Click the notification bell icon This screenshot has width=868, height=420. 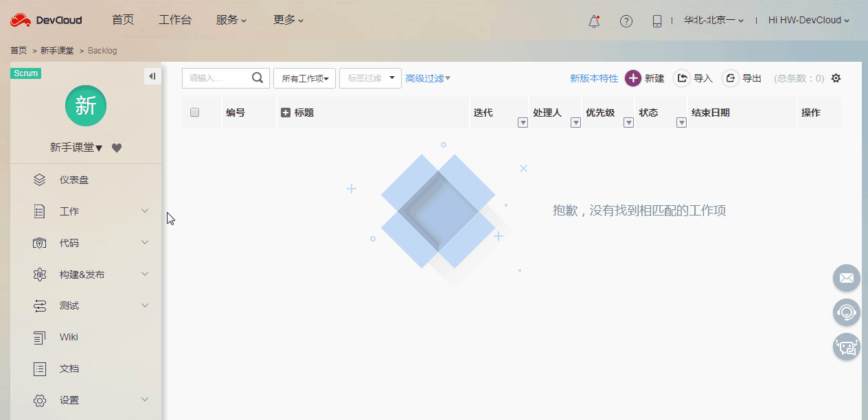(593, 21)
